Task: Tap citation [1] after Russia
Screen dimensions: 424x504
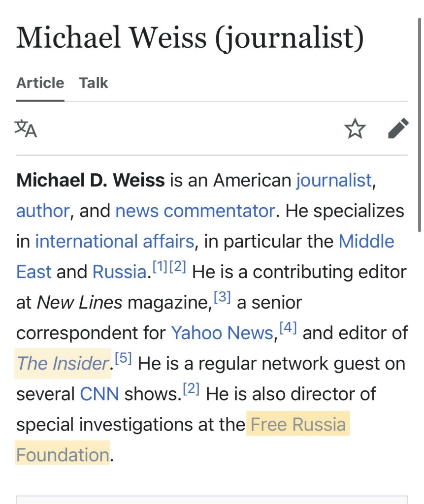Action: [x=160, y=267]
